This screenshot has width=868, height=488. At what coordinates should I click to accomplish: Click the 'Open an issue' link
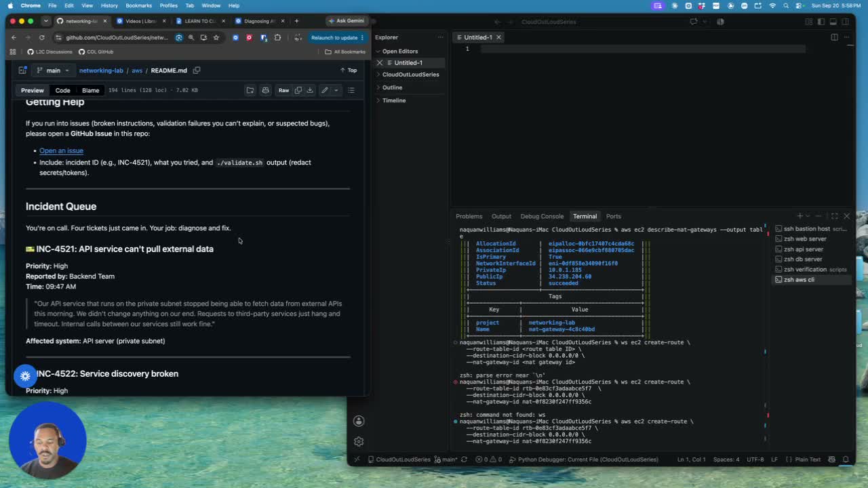(x=61, y=150)
